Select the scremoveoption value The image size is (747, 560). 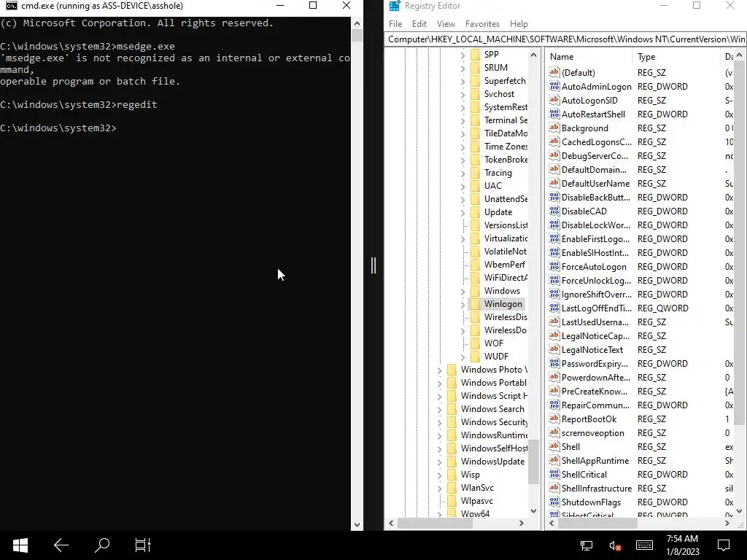pyautogui.click(x=592, y=433)
